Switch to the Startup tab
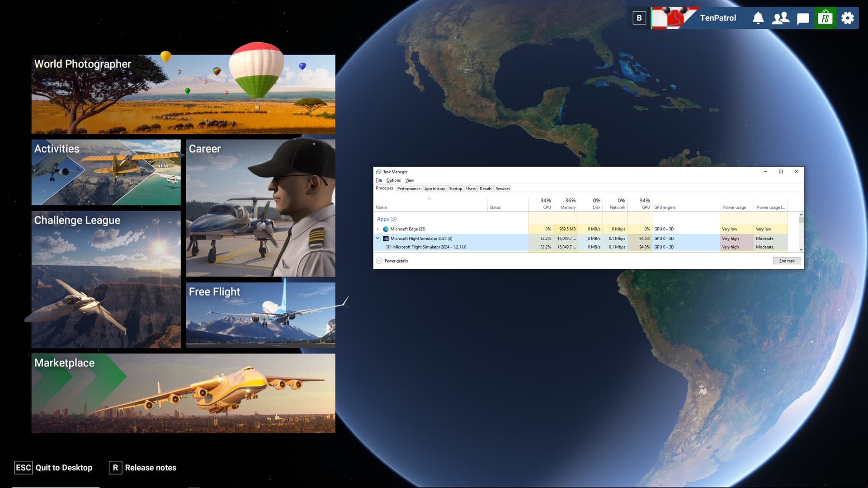Screen dimensions: 868x488 tap(455, 189)
